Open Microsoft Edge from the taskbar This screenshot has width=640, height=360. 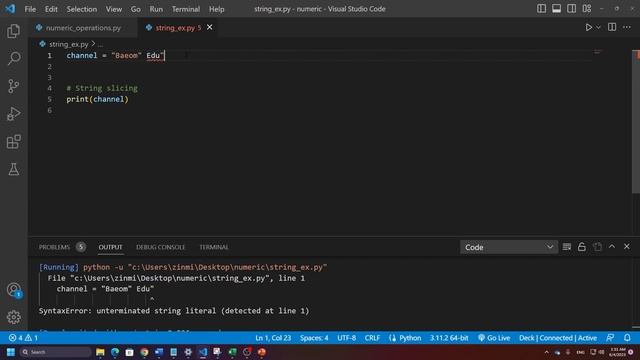point(115,352)
